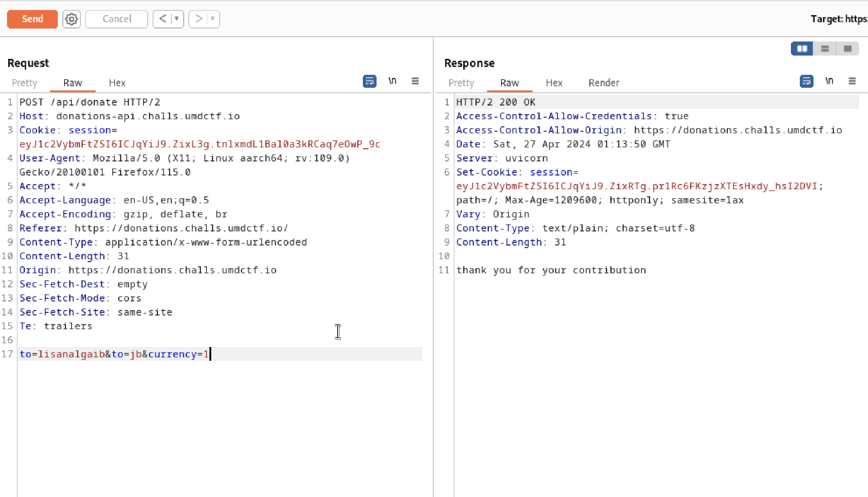
Task: Open Request panel hamburger menu
Action: click(415, 81)
